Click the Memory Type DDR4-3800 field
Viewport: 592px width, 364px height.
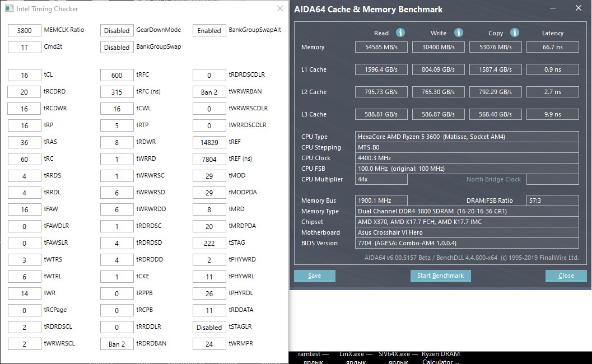[467, 211]
